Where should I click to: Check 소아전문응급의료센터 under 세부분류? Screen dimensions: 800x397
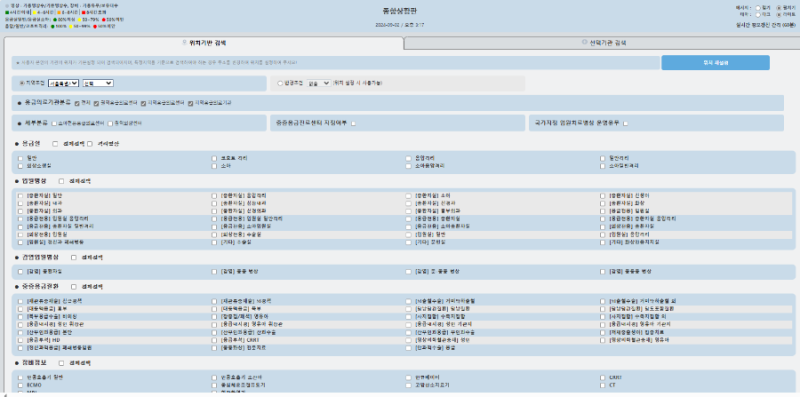point(54,123)
